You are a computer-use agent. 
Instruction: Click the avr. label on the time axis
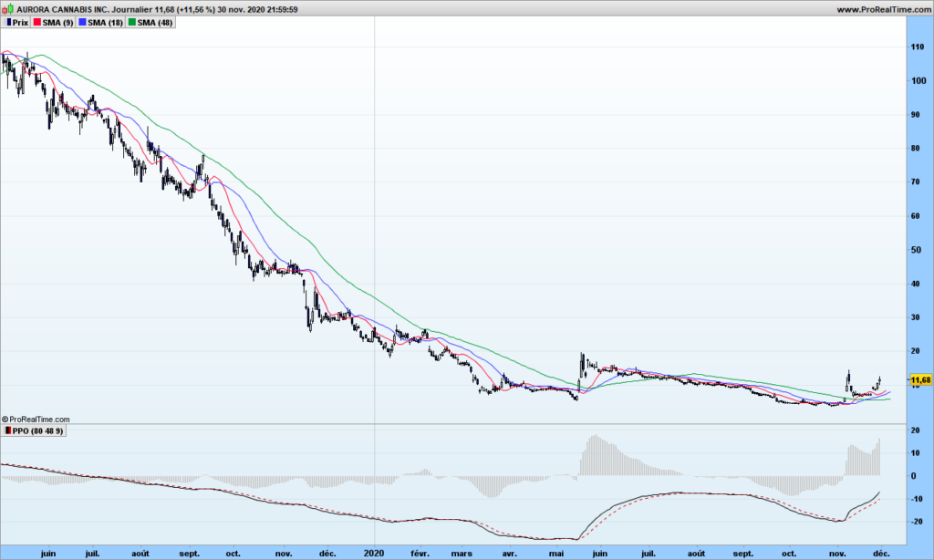[509, 554]
